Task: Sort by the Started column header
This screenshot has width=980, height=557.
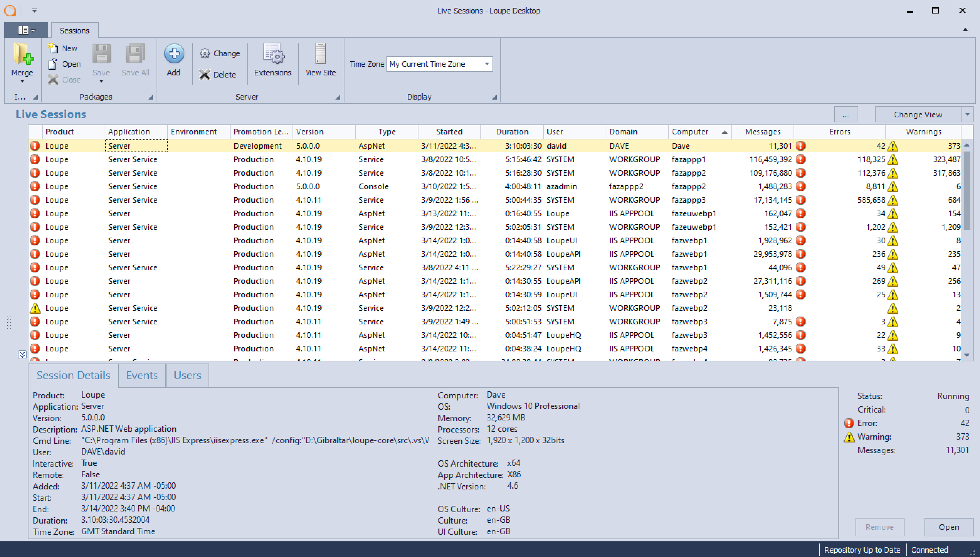Action: click(449, 132)
